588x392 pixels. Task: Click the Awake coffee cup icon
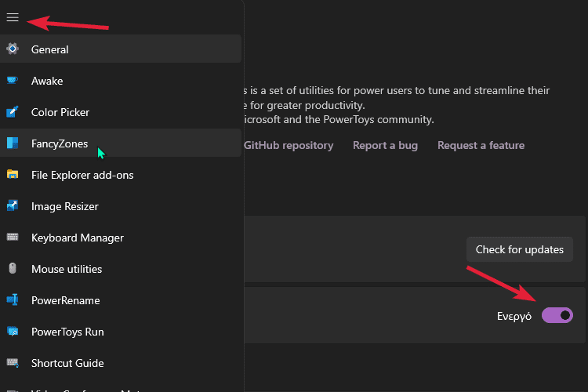[x=13, y=80]
